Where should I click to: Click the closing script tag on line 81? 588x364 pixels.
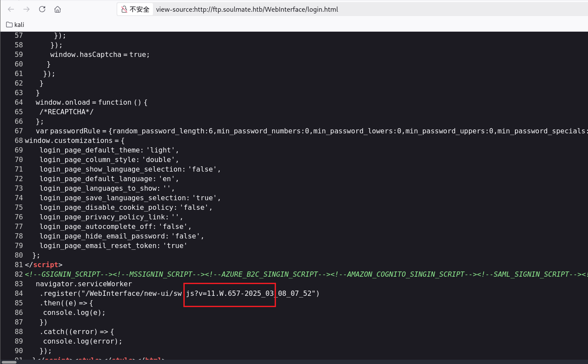tap(43, 265)
